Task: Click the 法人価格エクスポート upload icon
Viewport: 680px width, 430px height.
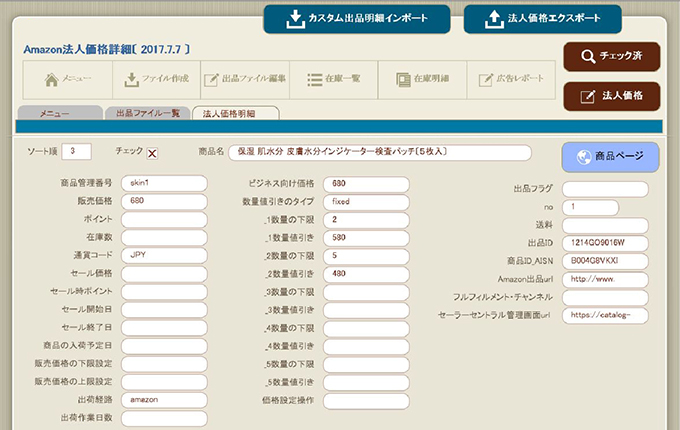Action: (x=494, y=19)
